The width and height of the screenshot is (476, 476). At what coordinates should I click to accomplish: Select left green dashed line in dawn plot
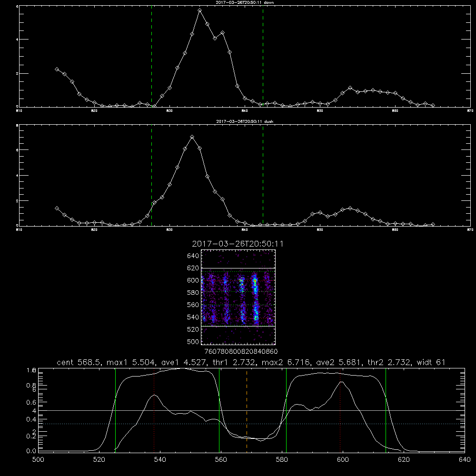(151, 56)
